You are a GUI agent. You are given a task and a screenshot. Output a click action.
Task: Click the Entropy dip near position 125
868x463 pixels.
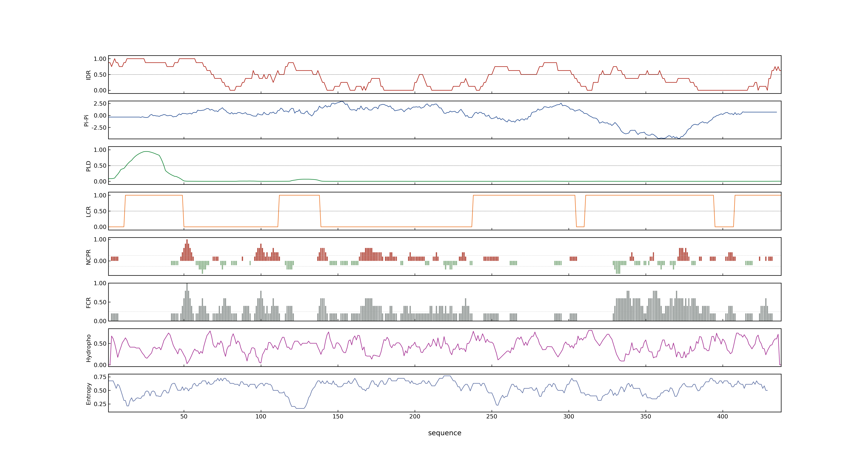click(x=300, y=408)
